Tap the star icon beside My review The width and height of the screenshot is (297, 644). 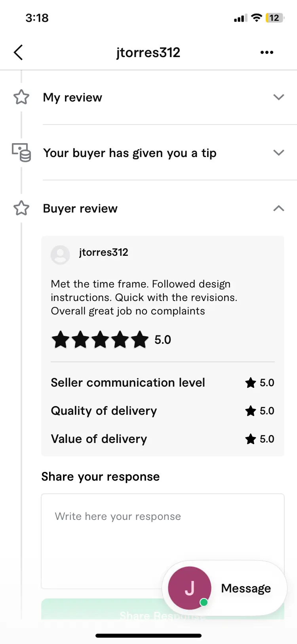(21, 97)
